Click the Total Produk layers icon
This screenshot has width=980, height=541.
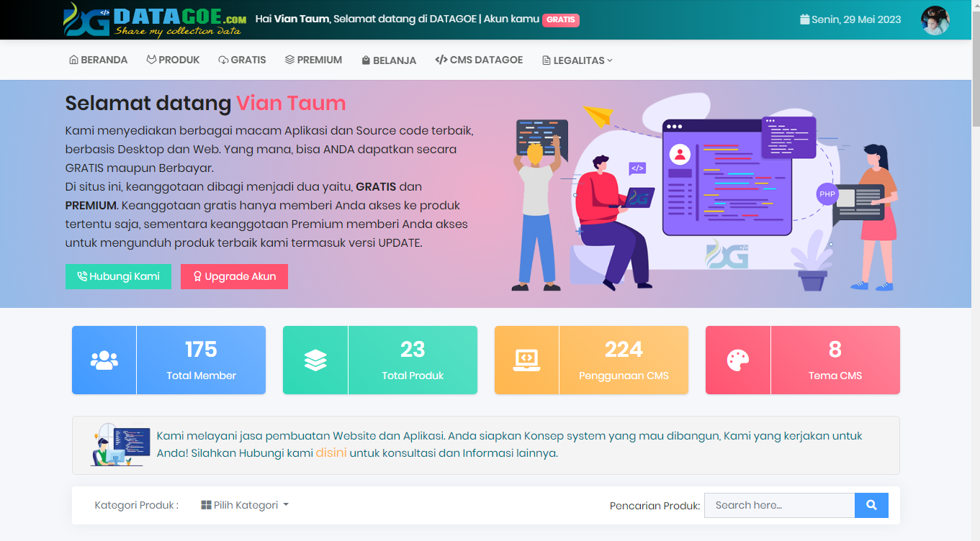pos(315,360)
